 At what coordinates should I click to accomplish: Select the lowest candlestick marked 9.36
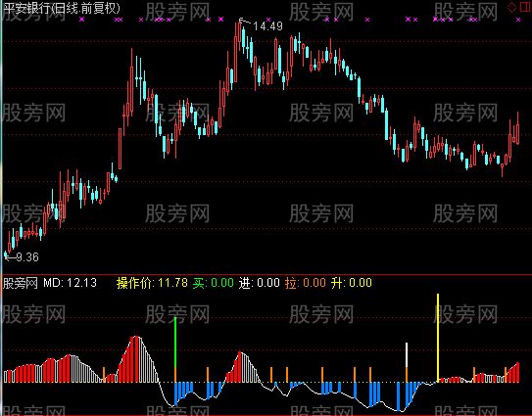[x=6, y=254]
